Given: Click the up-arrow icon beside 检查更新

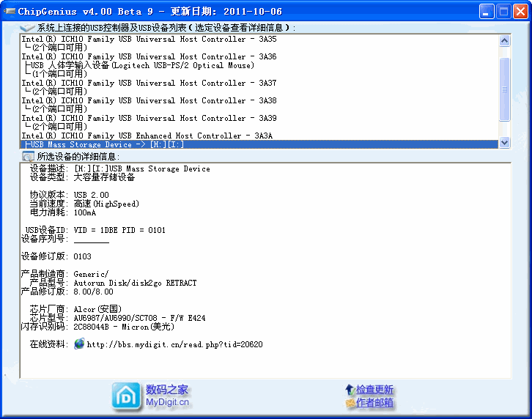Looking at the screenshot, I should (350, 390).
